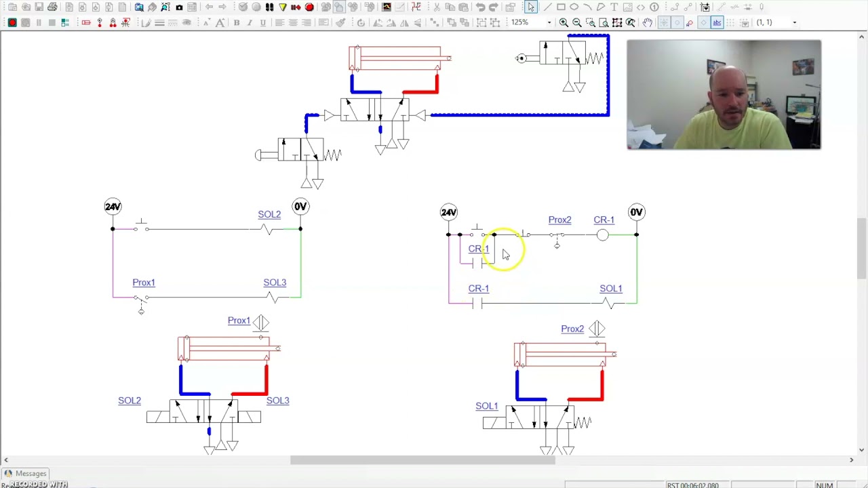Select the polygon drawing tool
868x488 pixels.
[601, 7]
